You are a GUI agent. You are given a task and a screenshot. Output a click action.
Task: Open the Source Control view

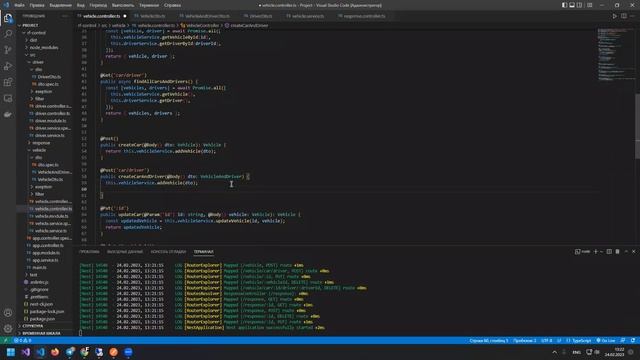pos(8,50)
